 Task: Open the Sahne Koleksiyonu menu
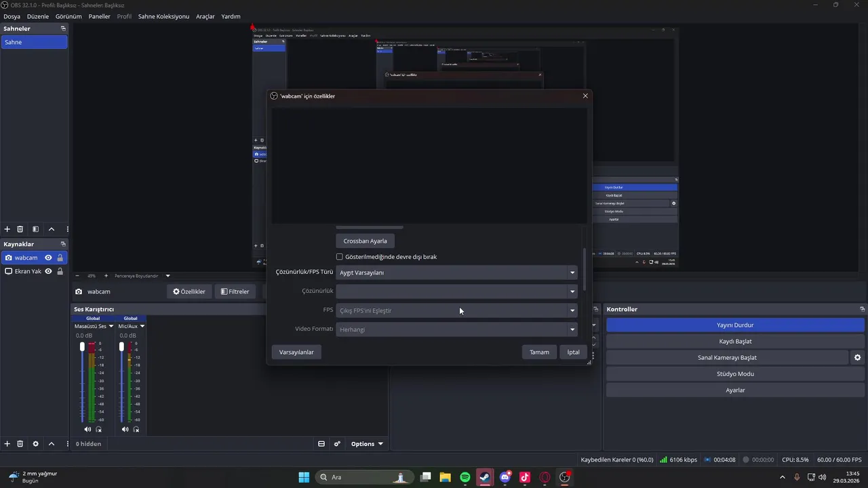[163, 16]
